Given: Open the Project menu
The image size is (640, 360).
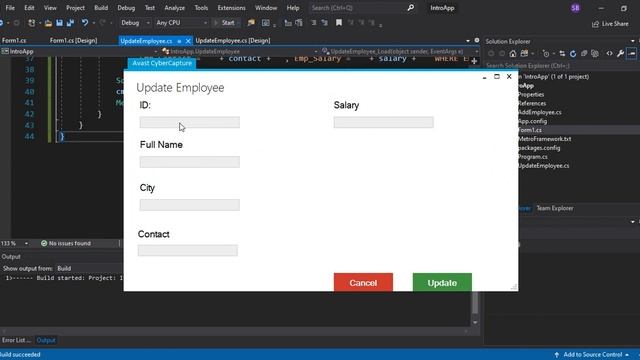Looking at the screenshot, I should point(76,8).
